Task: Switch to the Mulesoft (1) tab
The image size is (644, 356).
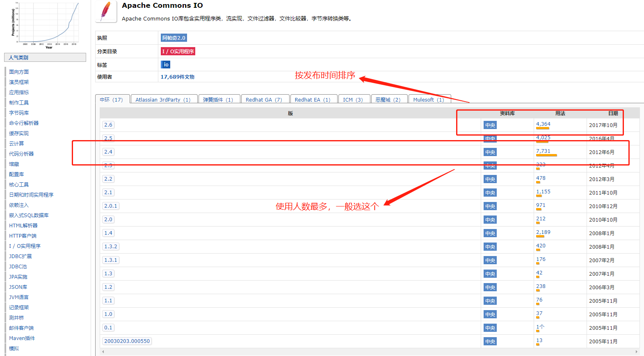Action: coord(429,100)
